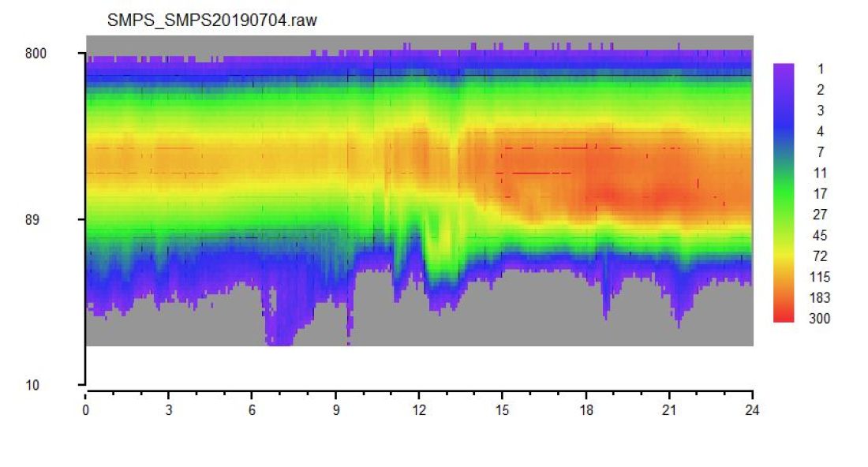Click the chart title "SMPS_SMPS20190704.raw"

[212, 21]
